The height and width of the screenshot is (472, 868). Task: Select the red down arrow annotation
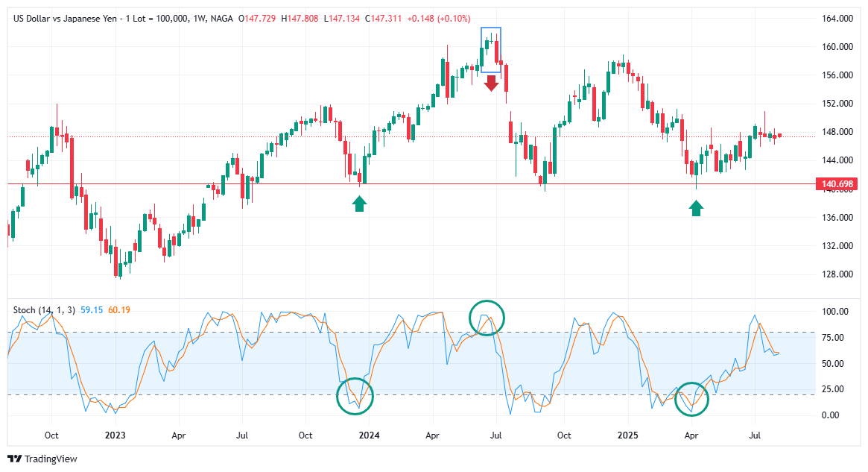tap(492, 82)
